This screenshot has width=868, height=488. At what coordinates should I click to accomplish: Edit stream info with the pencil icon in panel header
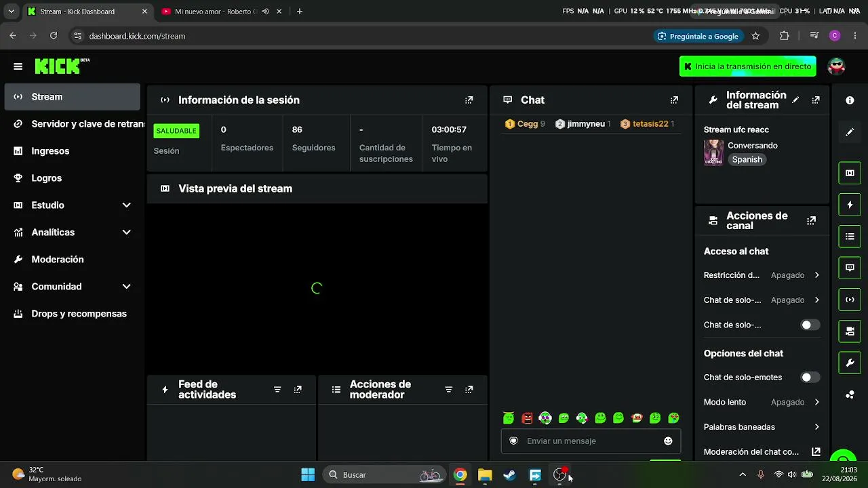(795, 100)
